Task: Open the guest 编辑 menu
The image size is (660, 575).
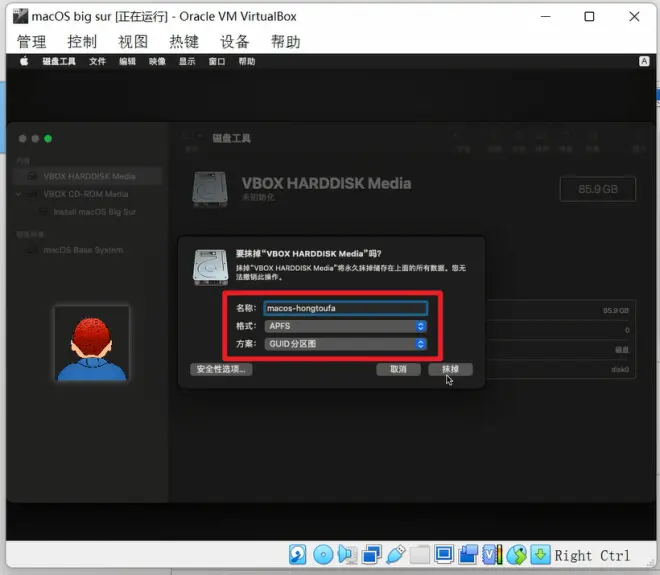Action: click(x=127, y=61)
